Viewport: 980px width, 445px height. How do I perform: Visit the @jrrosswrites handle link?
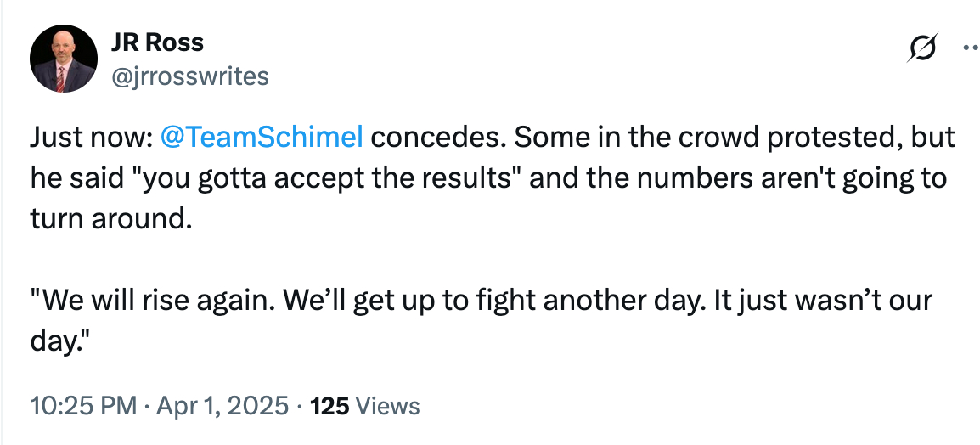click(189, 76)
